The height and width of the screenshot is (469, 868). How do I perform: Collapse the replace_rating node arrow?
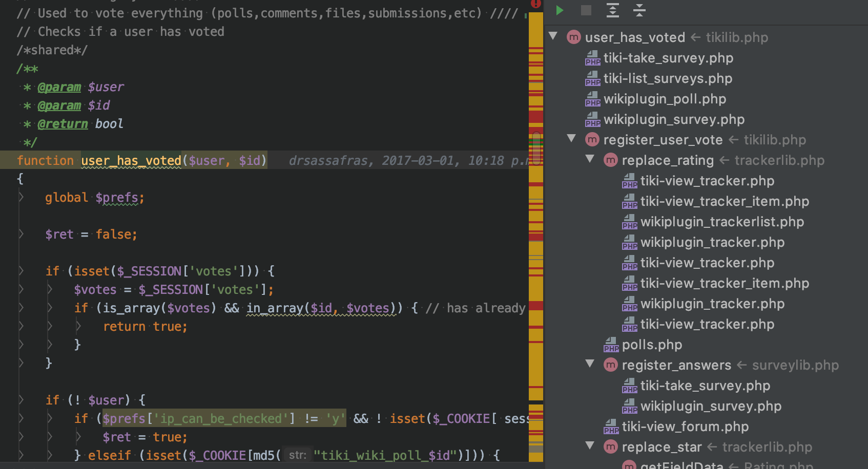(x=590, y=159)
